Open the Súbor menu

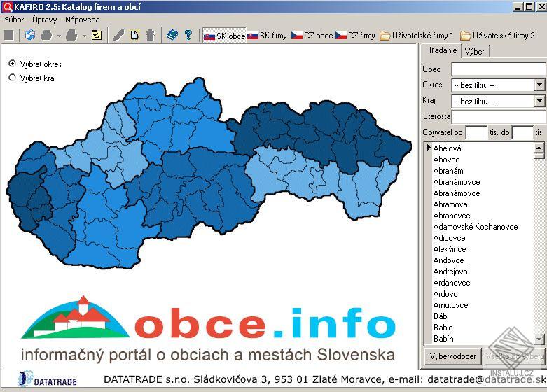14,20
